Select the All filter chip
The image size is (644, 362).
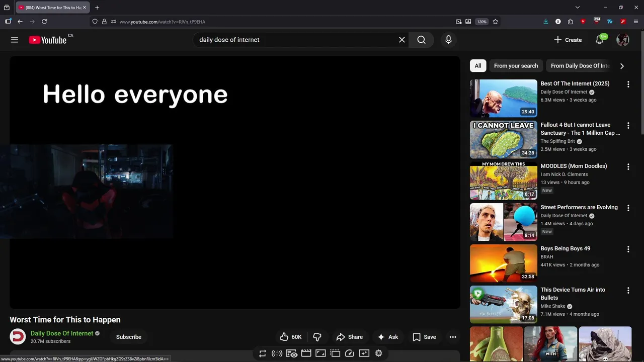pyautogui.click(x=478, y=66)
